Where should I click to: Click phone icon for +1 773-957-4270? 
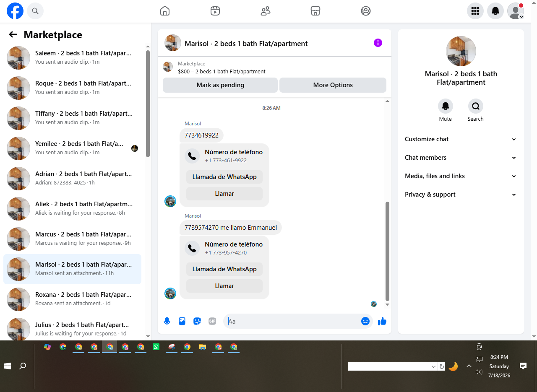(192, 248)
